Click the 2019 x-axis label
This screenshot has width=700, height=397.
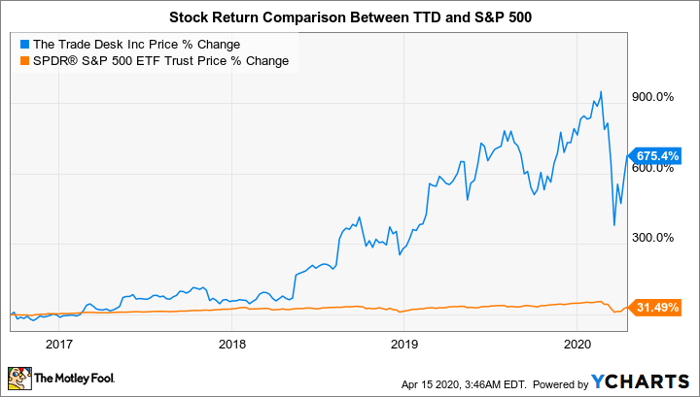click(404, 344)
